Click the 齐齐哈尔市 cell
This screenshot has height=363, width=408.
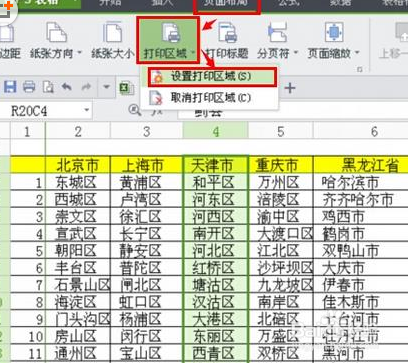(x=361, y=199)
